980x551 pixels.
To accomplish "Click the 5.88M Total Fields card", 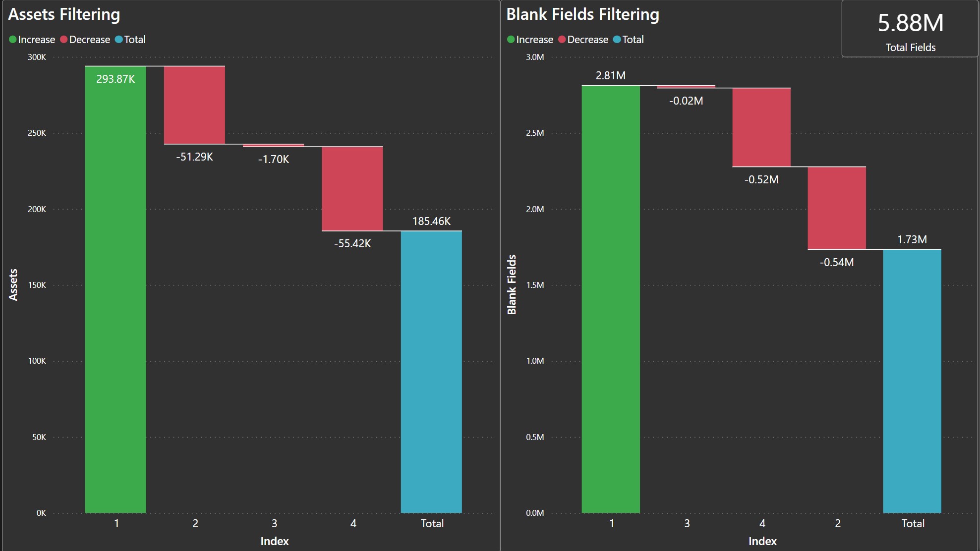I will 910,30.
